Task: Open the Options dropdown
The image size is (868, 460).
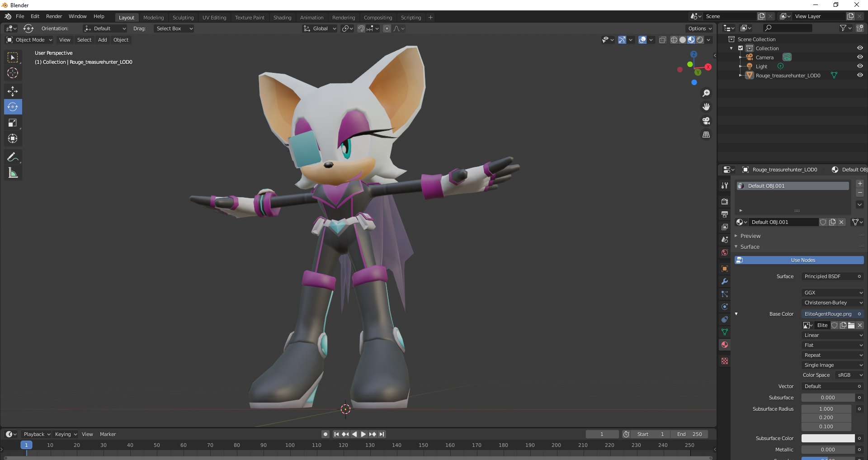Action: point(700,28)
